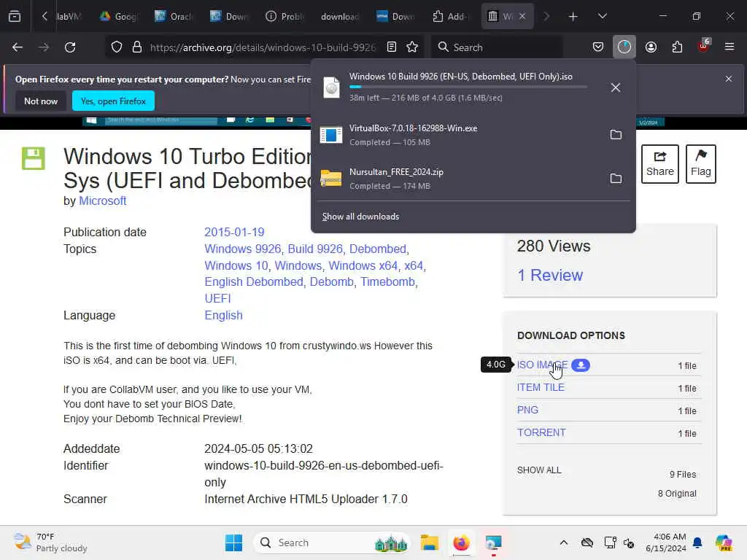Click the Not now button

(41, 101)
